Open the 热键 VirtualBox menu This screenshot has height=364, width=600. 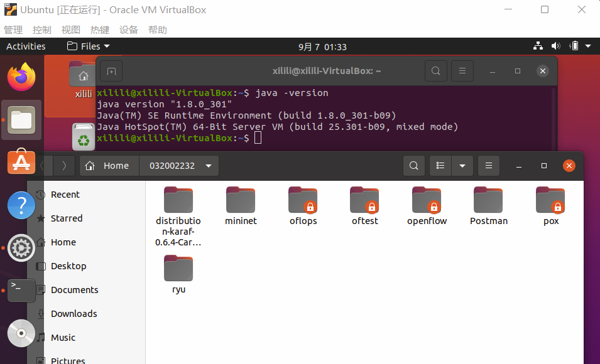tap(100, 30)
